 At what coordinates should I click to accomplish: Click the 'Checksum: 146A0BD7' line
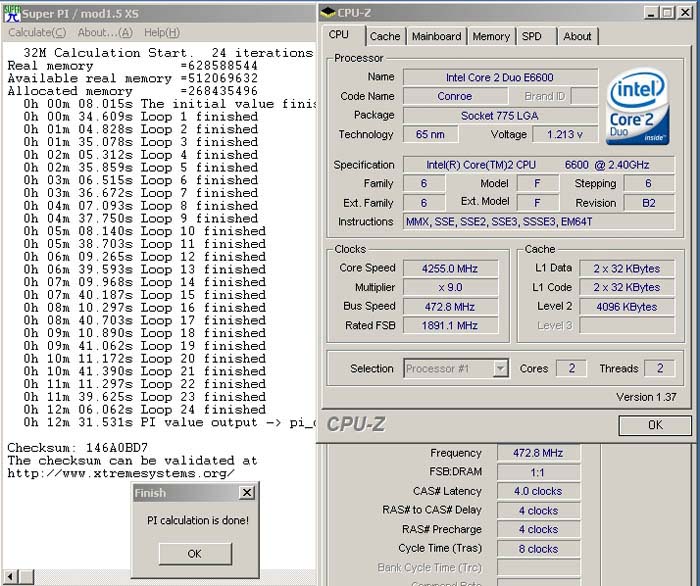(x=78, y=448)
